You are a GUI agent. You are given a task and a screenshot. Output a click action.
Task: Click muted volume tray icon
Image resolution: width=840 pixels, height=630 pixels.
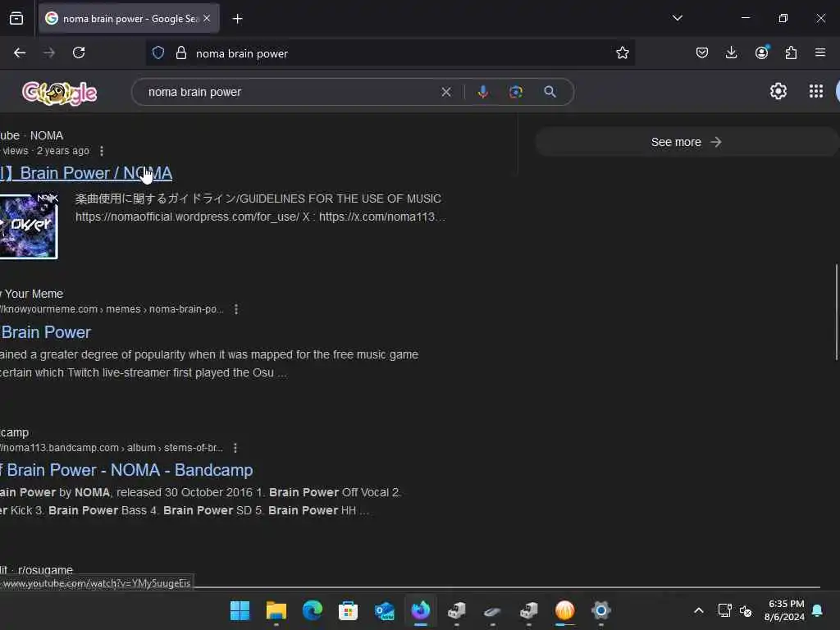coord(746,610)
